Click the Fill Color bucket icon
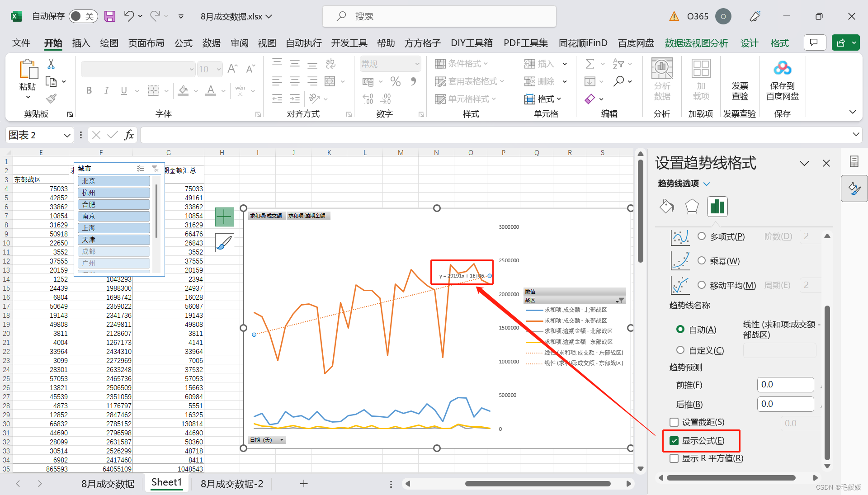The height and width of the screenshot is (495, 868). click(183, 90)
